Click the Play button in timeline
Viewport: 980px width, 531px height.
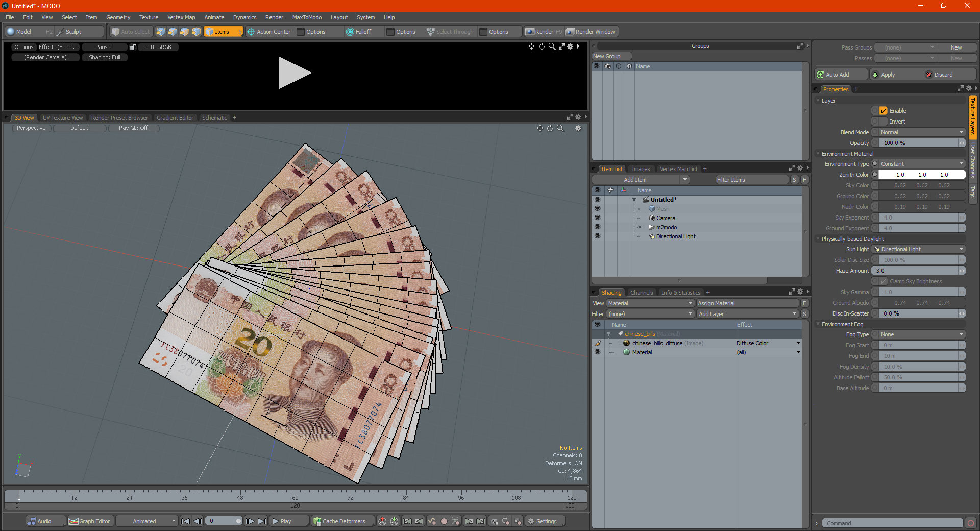(x=289, y=521)
